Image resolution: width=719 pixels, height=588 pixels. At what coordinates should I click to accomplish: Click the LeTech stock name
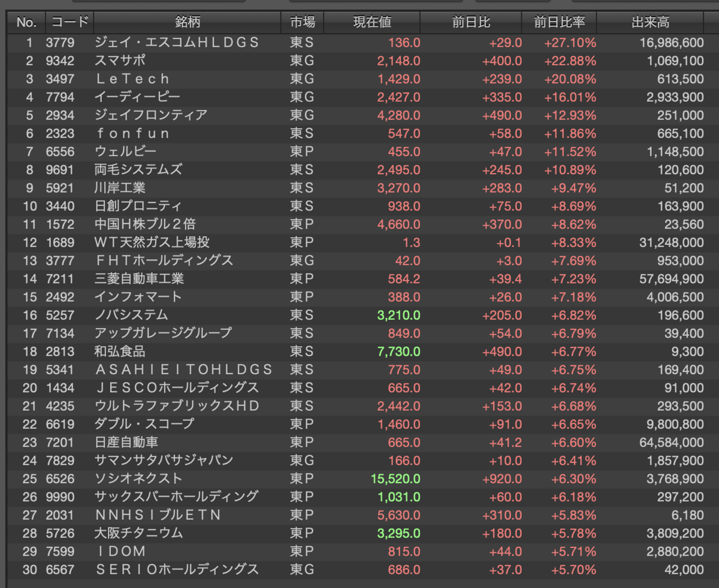[132, 79]
